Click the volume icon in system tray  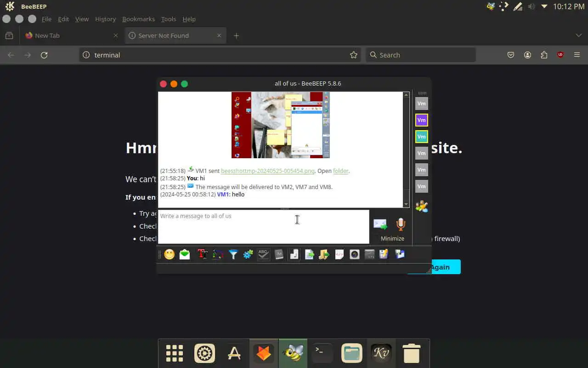[531, 6]
